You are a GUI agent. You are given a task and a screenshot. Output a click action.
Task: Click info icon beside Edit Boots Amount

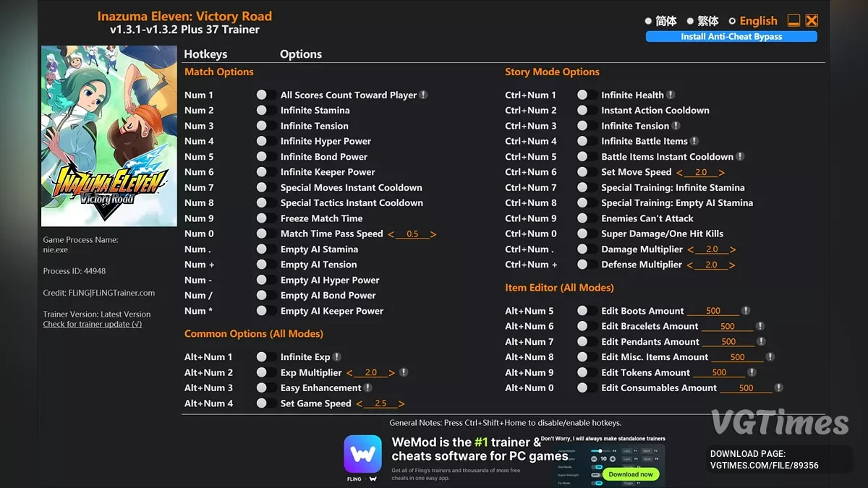pyautogui.click(x=746, y=311)
